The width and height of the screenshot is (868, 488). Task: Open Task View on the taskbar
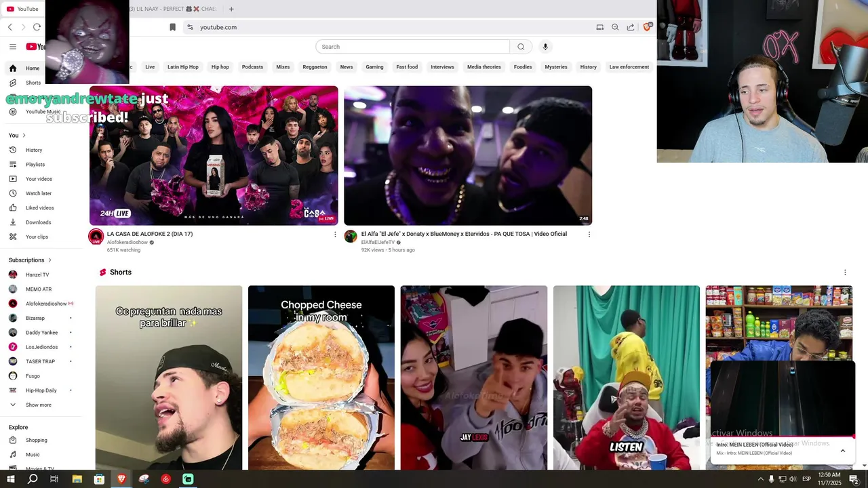tap(54, 479)
